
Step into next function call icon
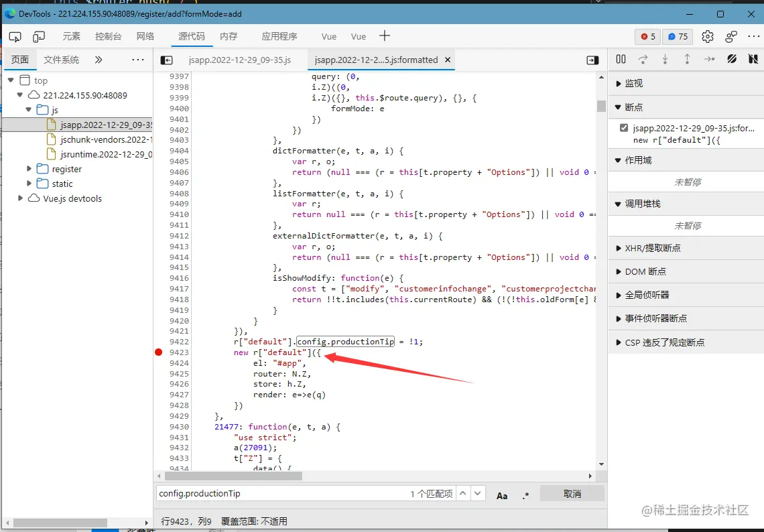pos(665,59)
